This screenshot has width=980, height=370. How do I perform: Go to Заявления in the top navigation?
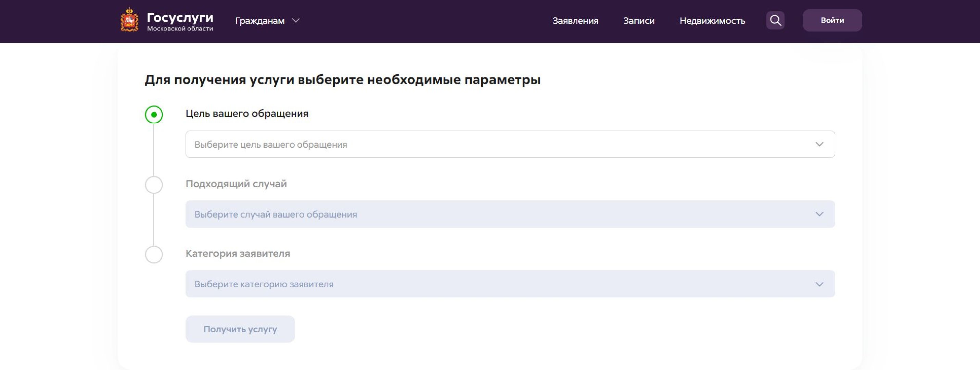tap(575, 21)
